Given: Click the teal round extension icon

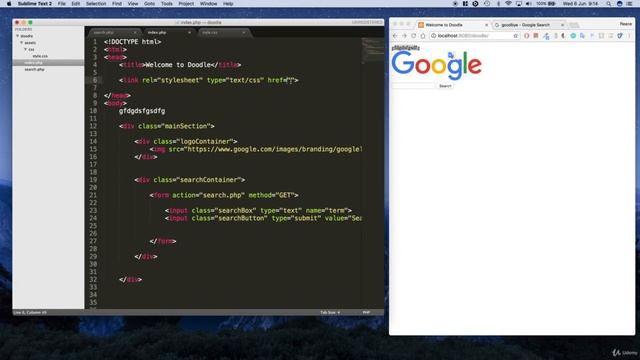Looking at the screenshot, I should tap(573, 36).
